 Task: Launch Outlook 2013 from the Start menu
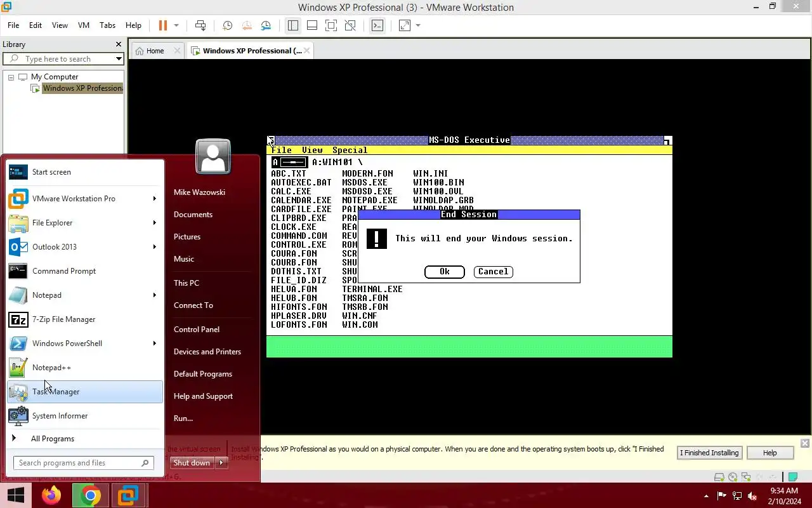85,247
